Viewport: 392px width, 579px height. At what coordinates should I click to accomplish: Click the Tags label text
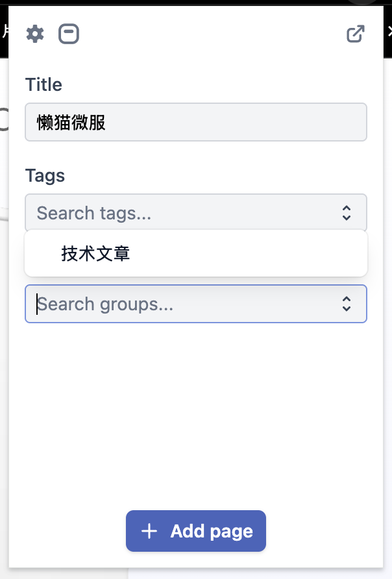[x=45, y=176]
